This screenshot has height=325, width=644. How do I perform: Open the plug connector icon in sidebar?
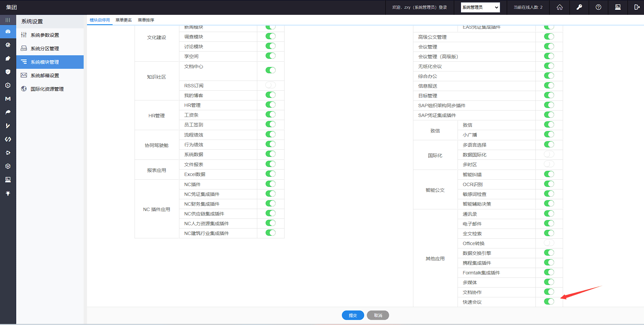coord(8,153)
